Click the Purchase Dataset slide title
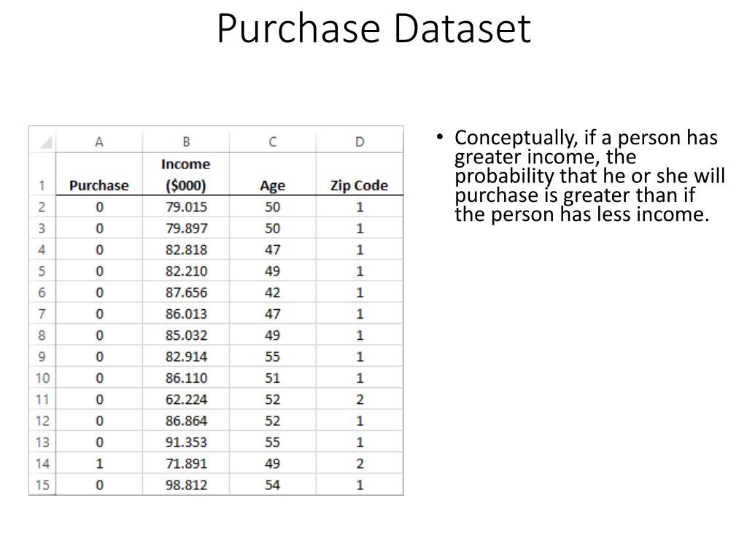The image size is (747, 560). pos(374,28)
